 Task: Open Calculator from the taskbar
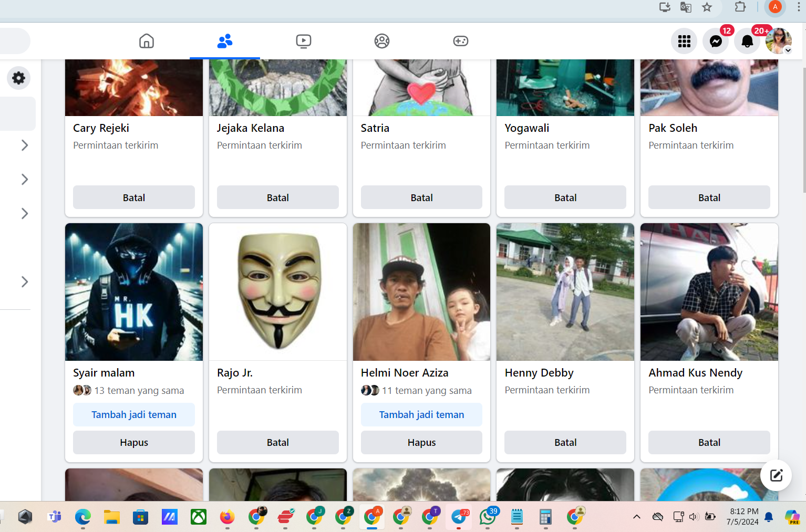click(545, 517)
